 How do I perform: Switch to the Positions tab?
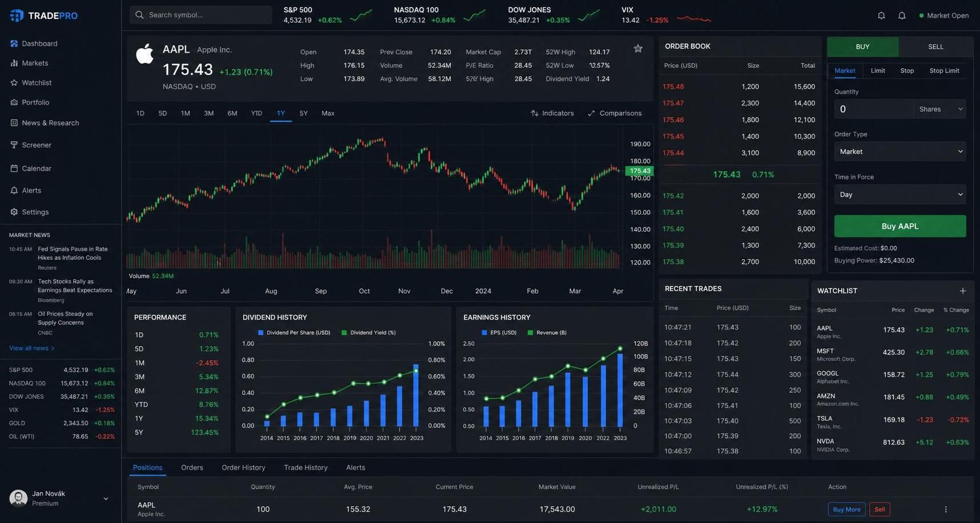point(148,468)
